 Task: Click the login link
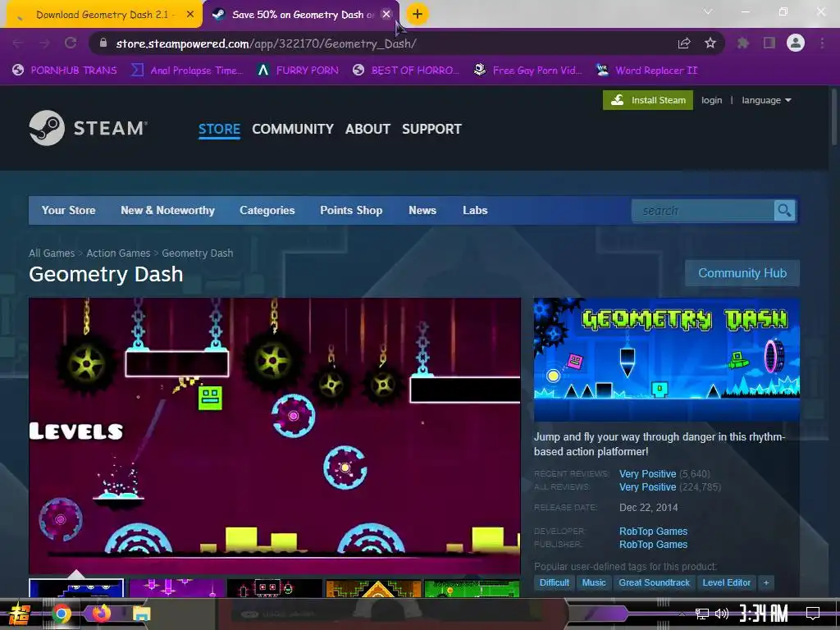pos(711,100)
